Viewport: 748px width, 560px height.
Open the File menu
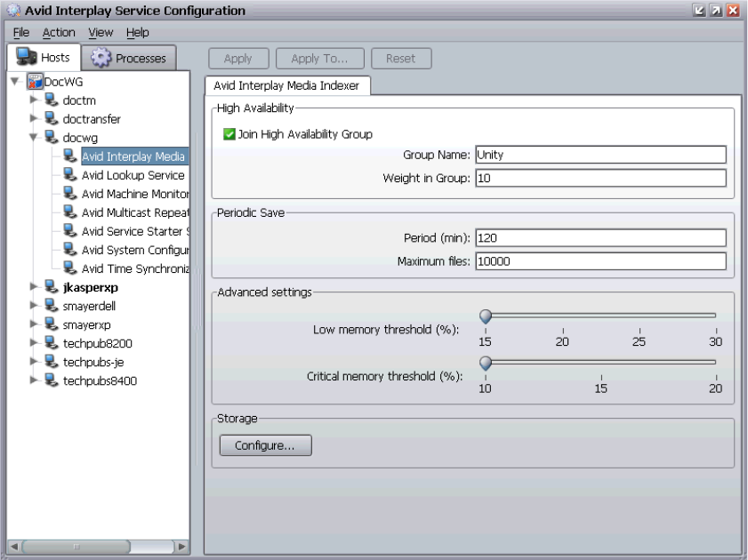(x=21, y=32)
